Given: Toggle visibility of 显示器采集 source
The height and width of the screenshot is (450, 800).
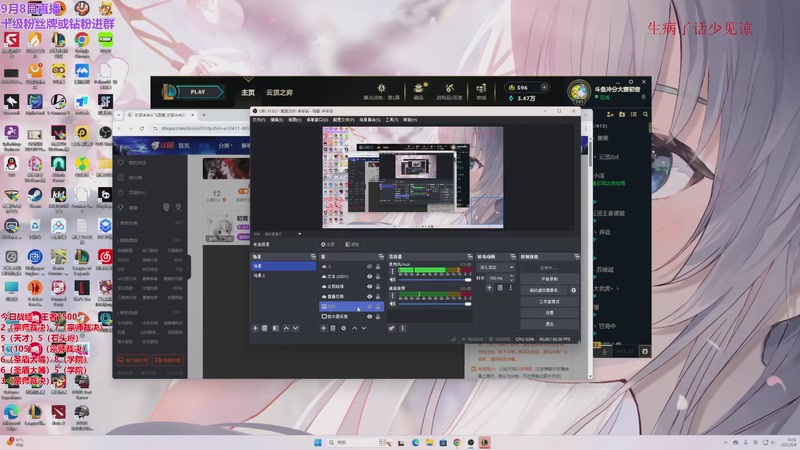Looking at the screenshot, I should click(x=370, y=317).
